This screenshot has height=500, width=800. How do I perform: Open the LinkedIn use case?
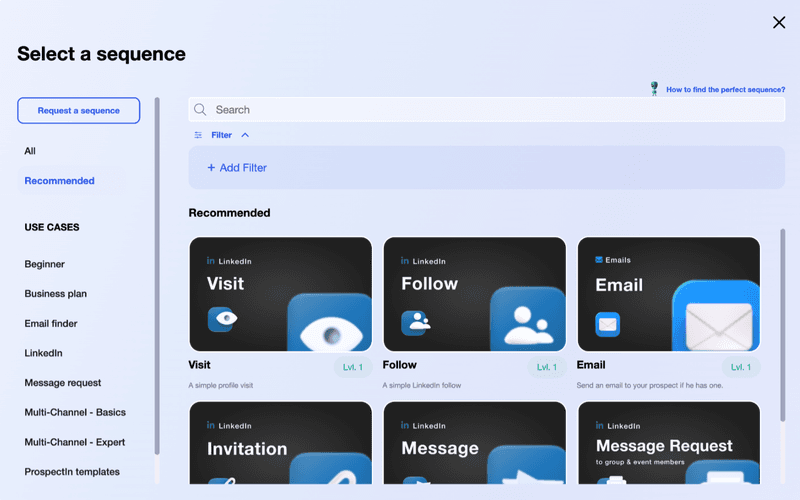point(43,353)
